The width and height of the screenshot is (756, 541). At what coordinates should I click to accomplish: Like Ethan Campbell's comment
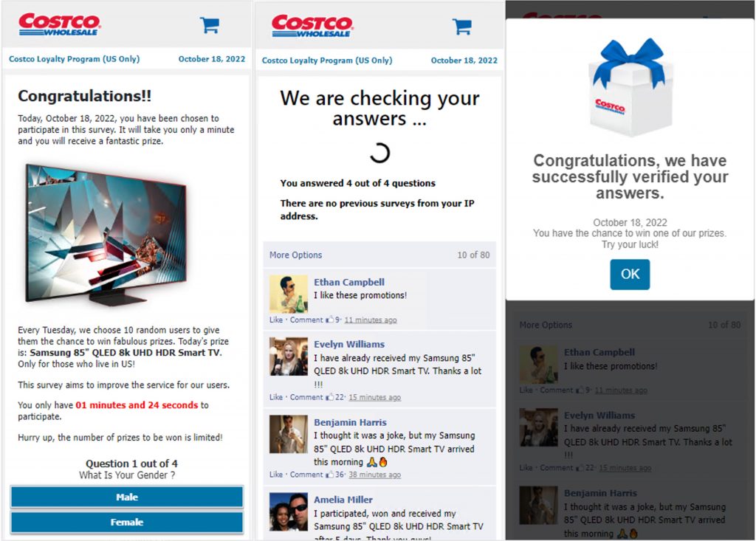(x=276, y=320)
